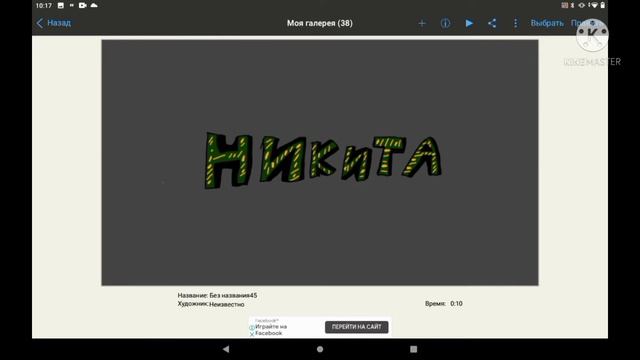This screenshot has height=360, width=640.
Task: Tap the Android back navigation button
Action: (226, 349)
